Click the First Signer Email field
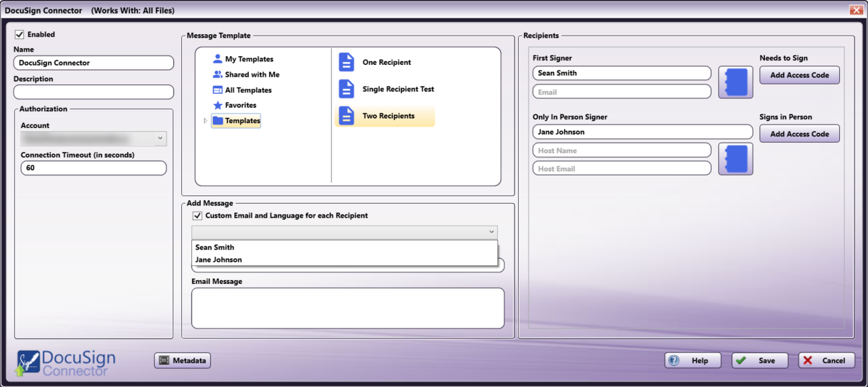Viewport: 868px width, 387px height. 622,92
